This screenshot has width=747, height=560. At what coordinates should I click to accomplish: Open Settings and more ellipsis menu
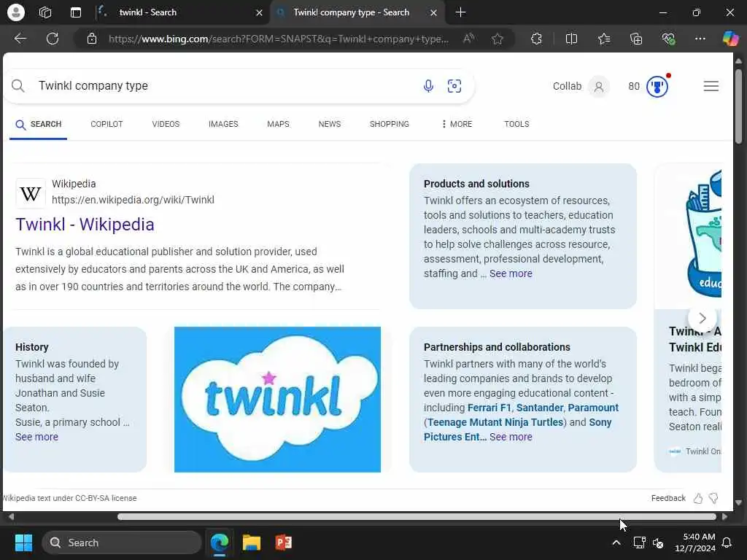[700, 39]
